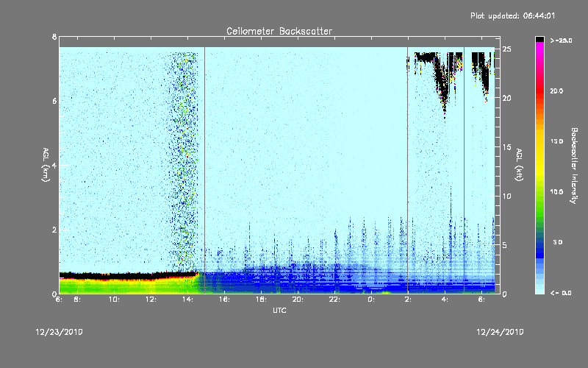This screenshot has height=368, width=588.
Task: Click the 20.0 colorbar label
Action: click(556, 91)
